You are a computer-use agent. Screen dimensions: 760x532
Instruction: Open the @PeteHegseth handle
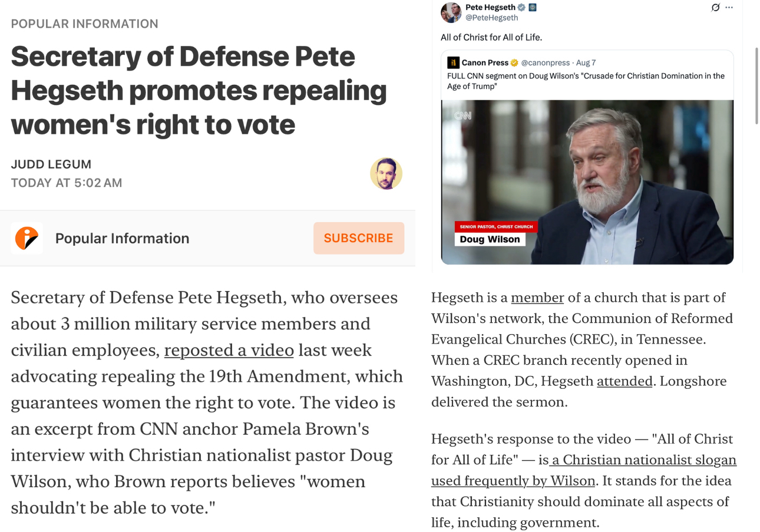point(492,18)
